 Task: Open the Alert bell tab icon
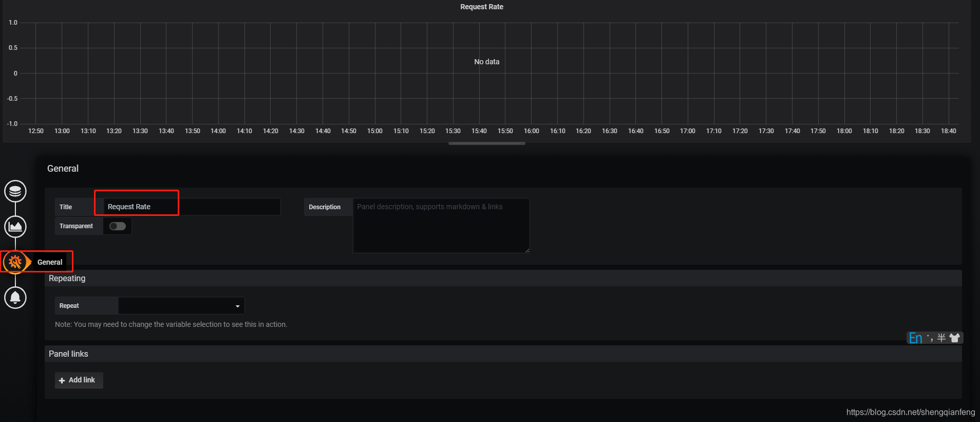tap(15, 298)
